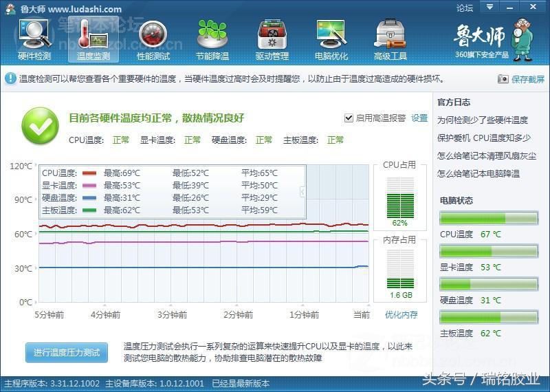This screenshot has width=550, height=392.
Task: Click the 5分钟前 time axis label
Action: 49,315
